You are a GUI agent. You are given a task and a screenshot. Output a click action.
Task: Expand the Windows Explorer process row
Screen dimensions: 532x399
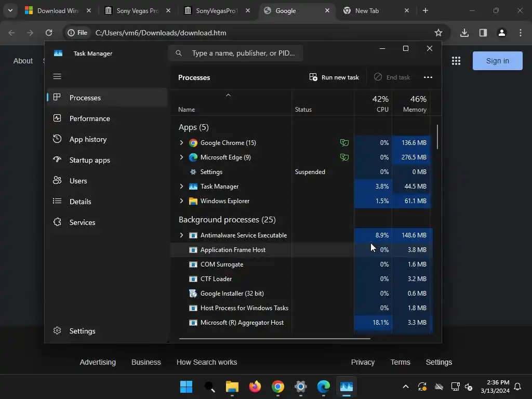tap(181, 201)
